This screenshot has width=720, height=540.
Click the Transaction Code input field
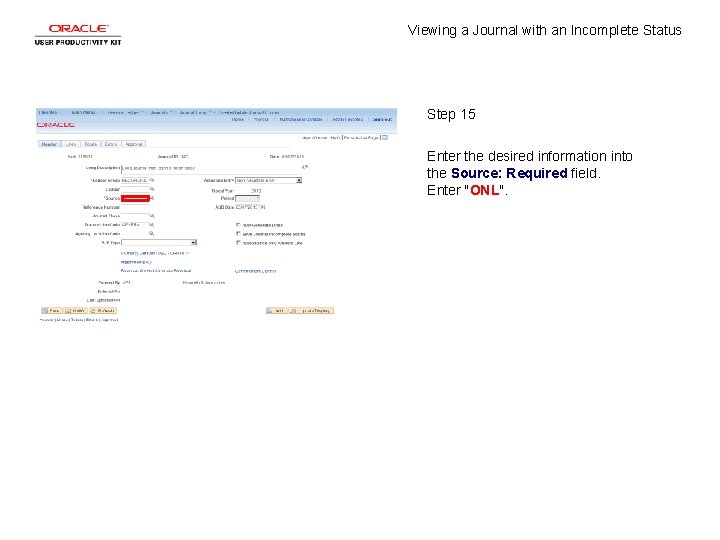coord(135,225)
